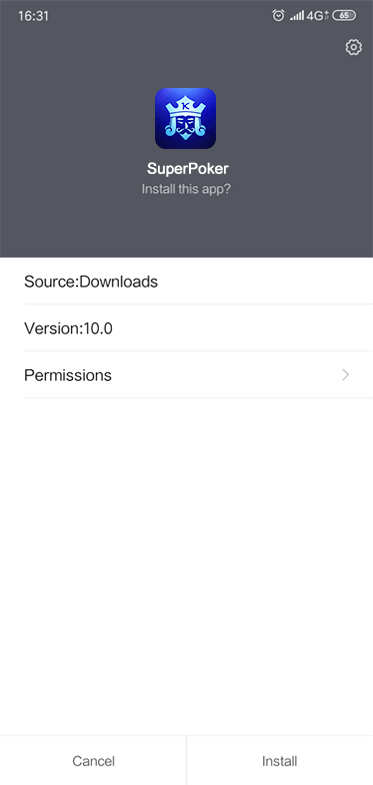Tap the alarm clock status icon
The height and width of the screenshot is (785, 373).
tap(278, 16)
